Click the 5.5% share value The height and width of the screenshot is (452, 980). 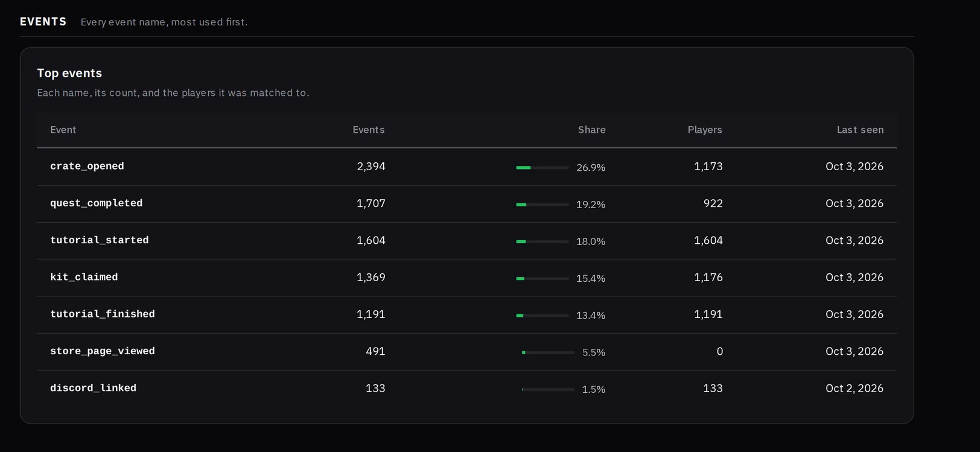point(594,352)
